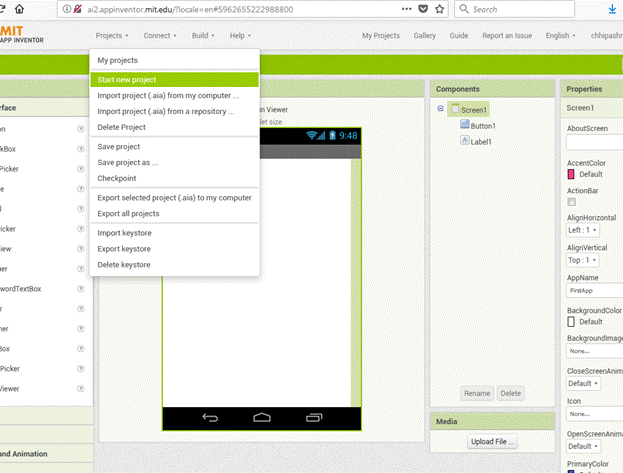The height and width of the screenshot is (473, 623).
Task: Select Save project menu entry
Action: pyautogui.click(x=174, y=147)
